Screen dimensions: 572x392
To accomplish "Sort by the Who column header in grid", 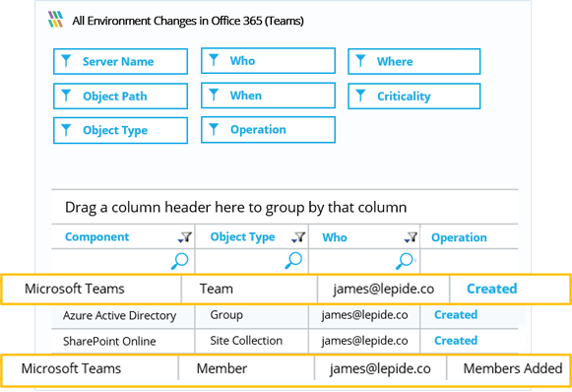I will coord(335,237).
